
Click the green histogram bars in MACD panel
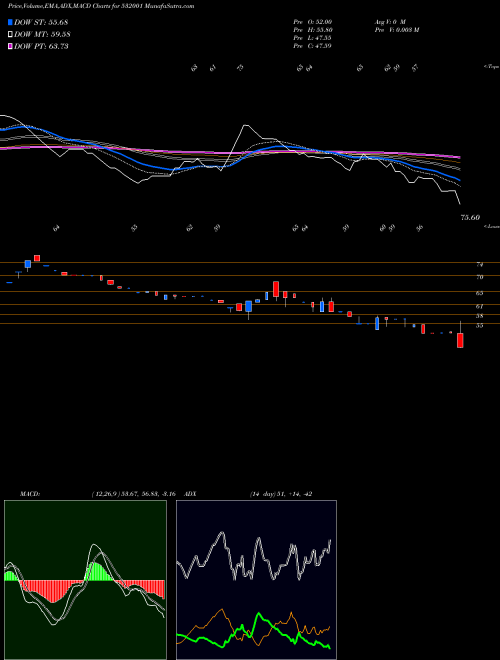pos(97,572)
